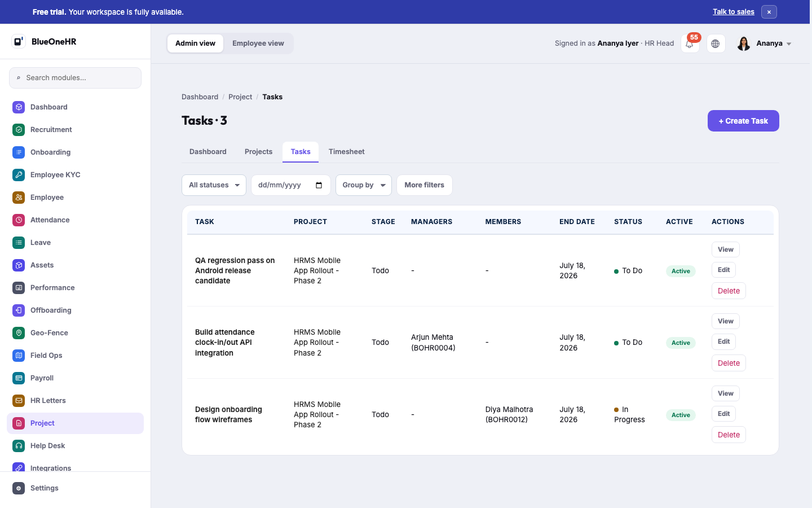Click the globe language icon

(x=716, y=43)
